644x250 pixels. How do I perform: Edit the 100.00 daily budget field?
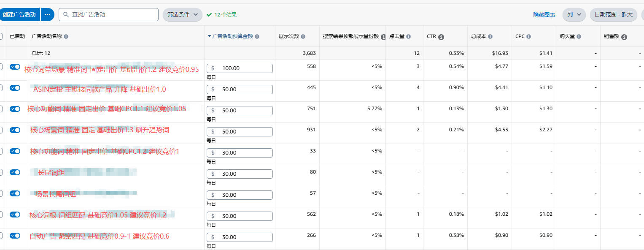click(240, 68)
